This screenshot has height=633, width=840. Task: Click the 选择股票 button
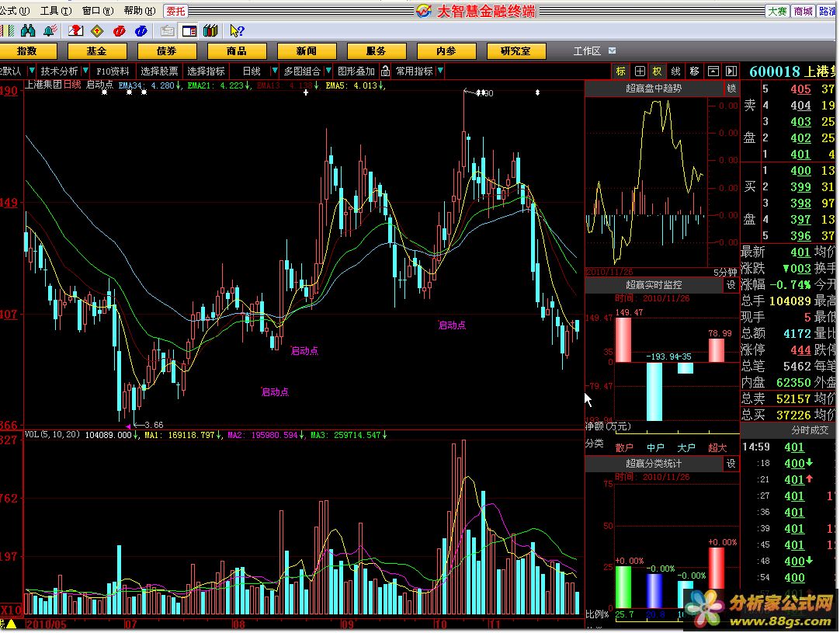tap(159, 71)
